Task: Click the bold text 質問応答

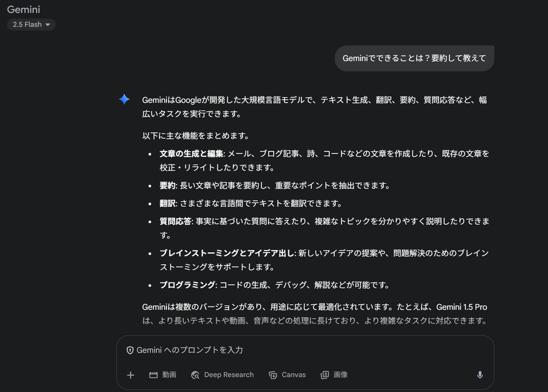Action: 175,221
